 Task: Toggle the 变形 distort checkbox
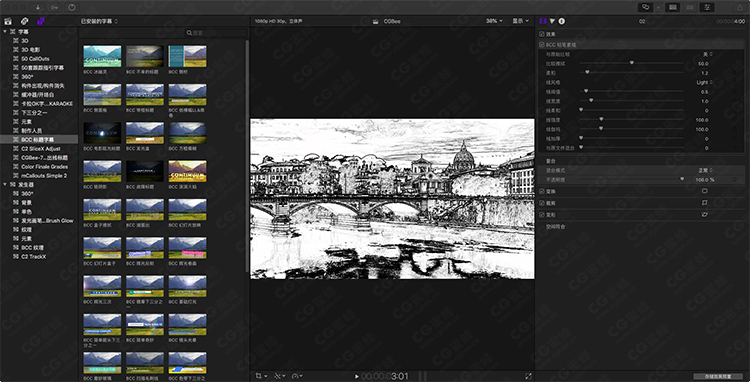541,215
